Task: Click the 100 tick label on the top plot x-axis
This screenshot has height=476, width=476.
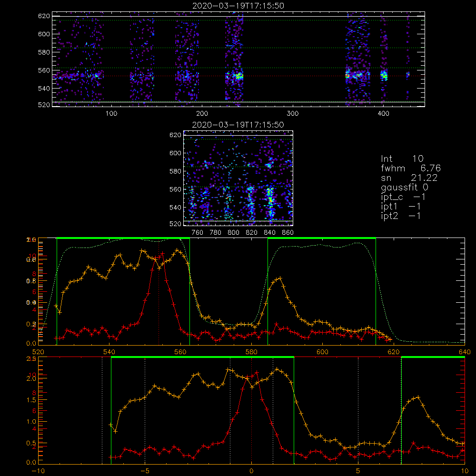Action: click(x=111, y=114)
